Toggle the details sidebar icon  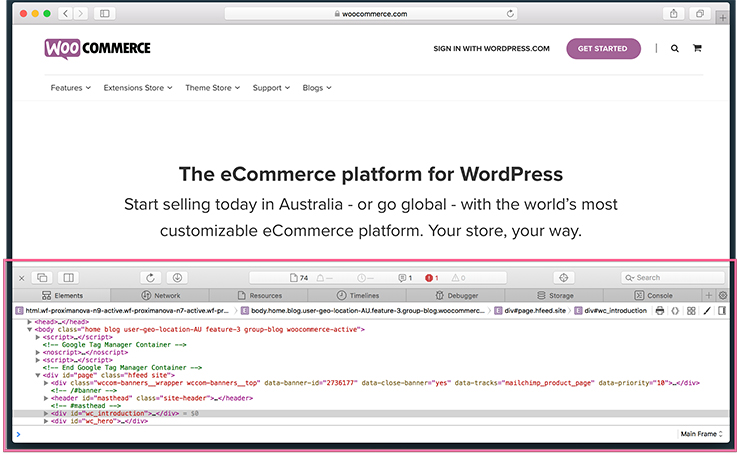pyautogui.click(x=722, y=311)
